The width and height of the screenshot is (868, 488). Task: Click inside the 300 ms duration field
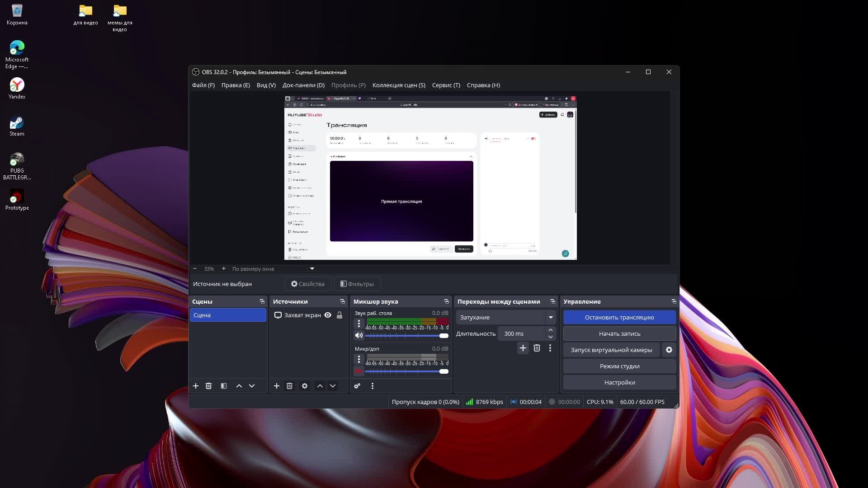[x=522, y=333]
